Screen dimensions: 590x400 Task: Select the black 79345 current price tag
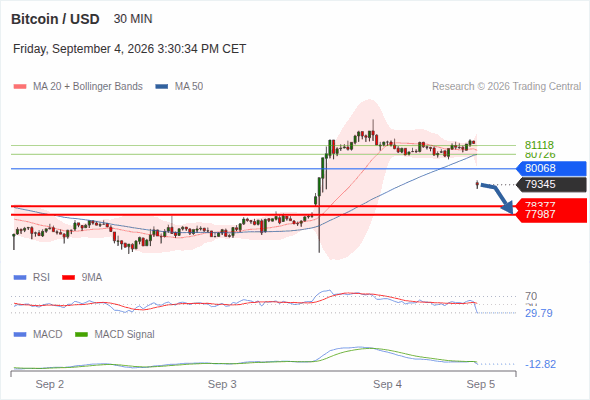[x=551, y=184]
